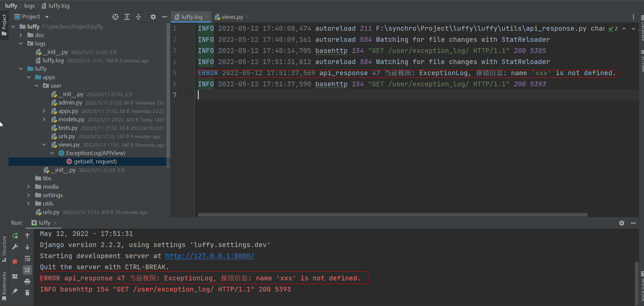Image resolution: width=644 pixels, height=306 pixels.
Task: Collapse the views.py node
Action: click(x=44, y=145)
